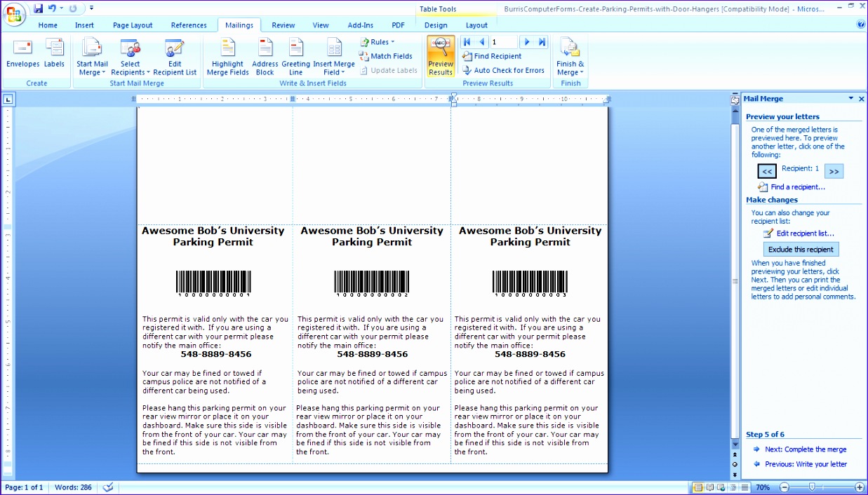Expand the Insert Merge Field dropdown

(334, 57)
